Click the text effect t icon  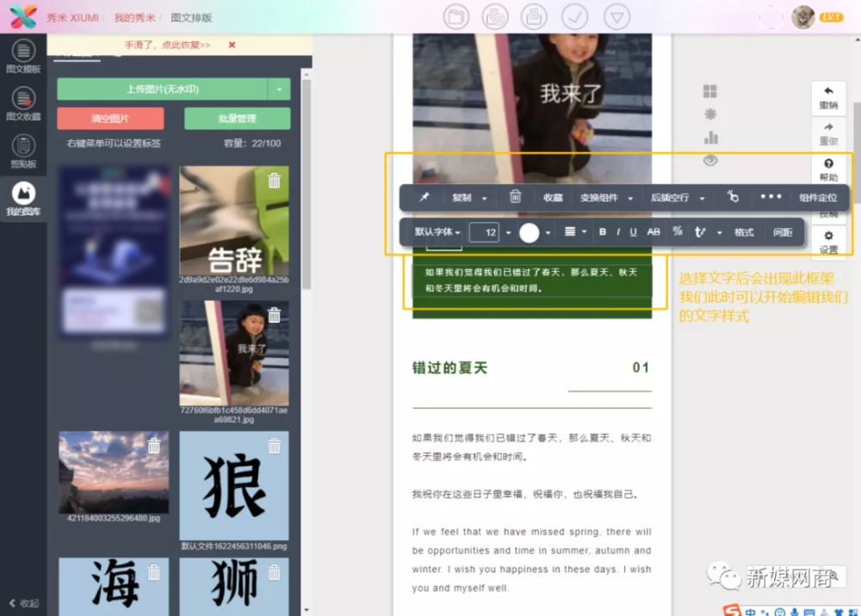699,232
